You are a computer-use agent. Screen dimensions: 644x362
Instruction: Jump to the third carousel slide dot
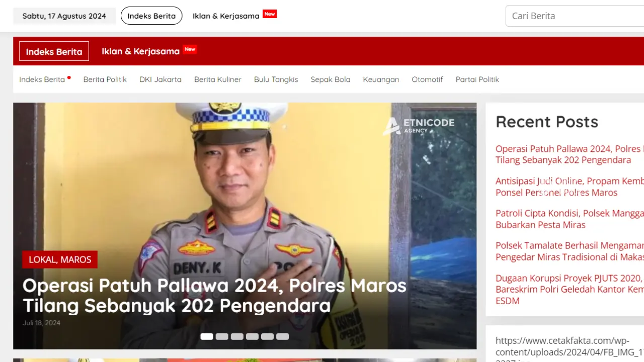(x=237, y=336)
